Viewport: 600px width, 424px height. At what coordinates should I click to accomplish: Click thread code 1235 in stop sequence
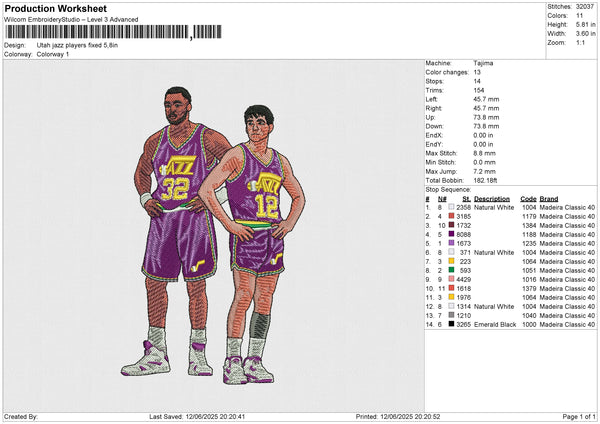(529, 243)
